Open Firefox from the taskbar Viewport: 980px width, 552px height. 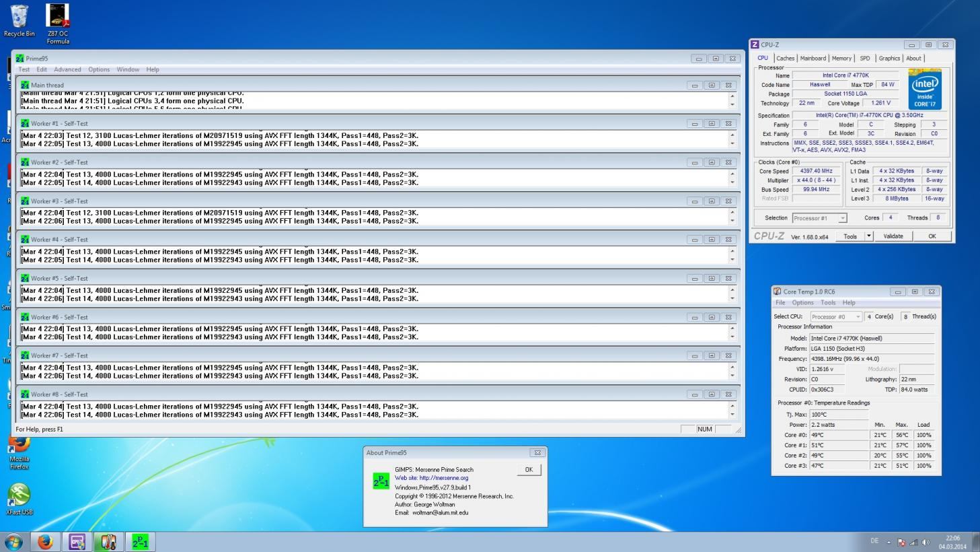45,541
